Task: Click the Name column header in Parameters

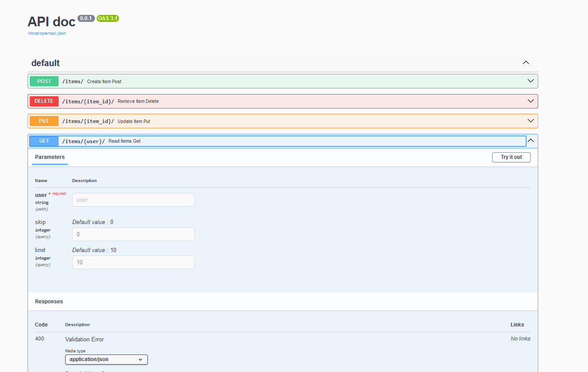Action: [41, 181]
